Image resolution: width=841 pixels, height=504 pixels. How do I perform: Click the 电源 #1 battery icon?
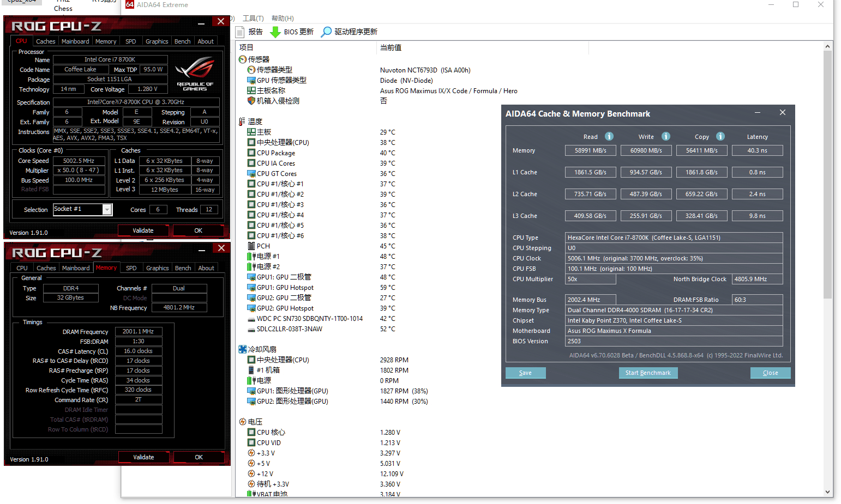tap(251, 256)
